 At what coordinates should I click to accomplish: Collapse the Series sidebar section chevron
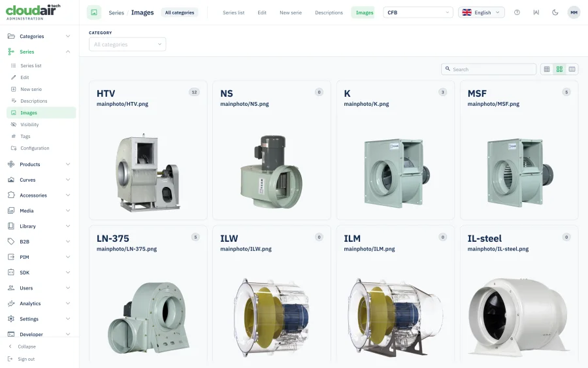pyautogui.click(x=68, y=52)
